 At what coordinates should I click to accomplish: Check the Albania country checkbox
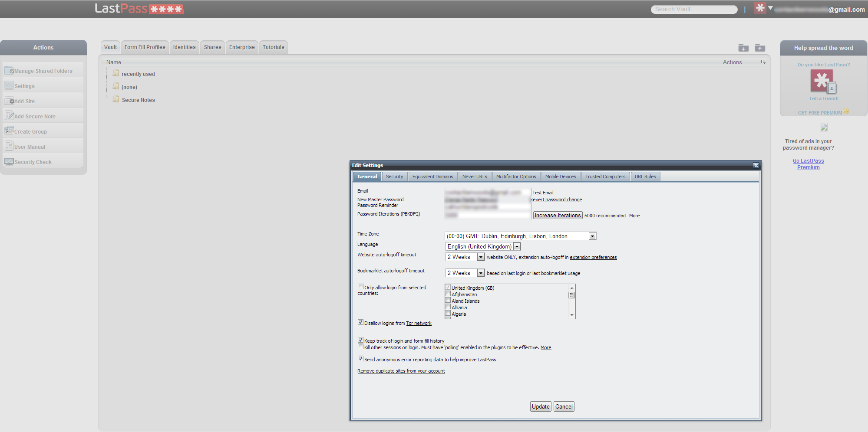[448, 307]
